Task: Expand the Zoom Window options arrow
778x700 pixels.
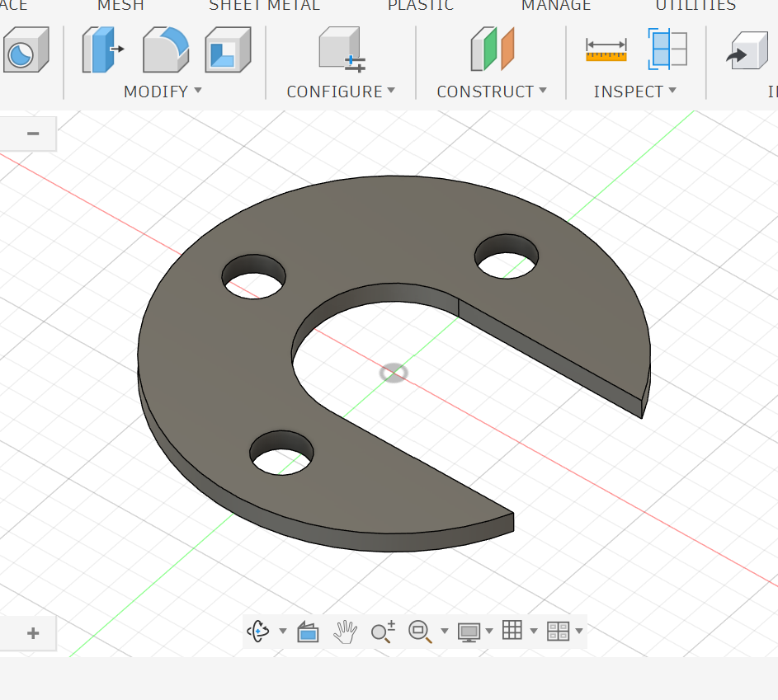Action: click(445, 631)
